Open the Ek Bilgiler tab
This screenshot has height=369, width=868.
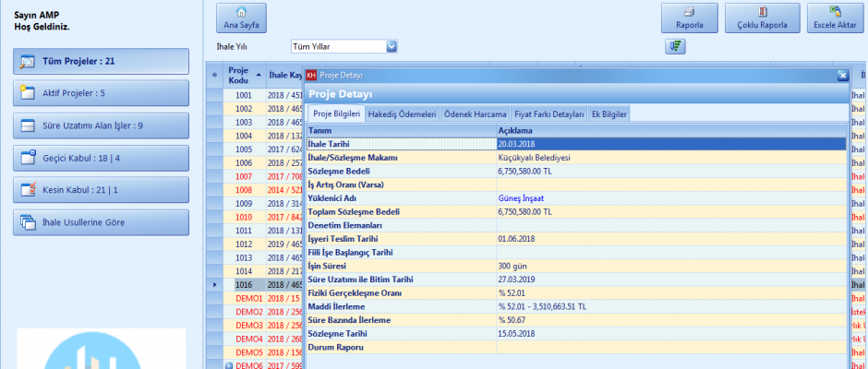[609, 114]
